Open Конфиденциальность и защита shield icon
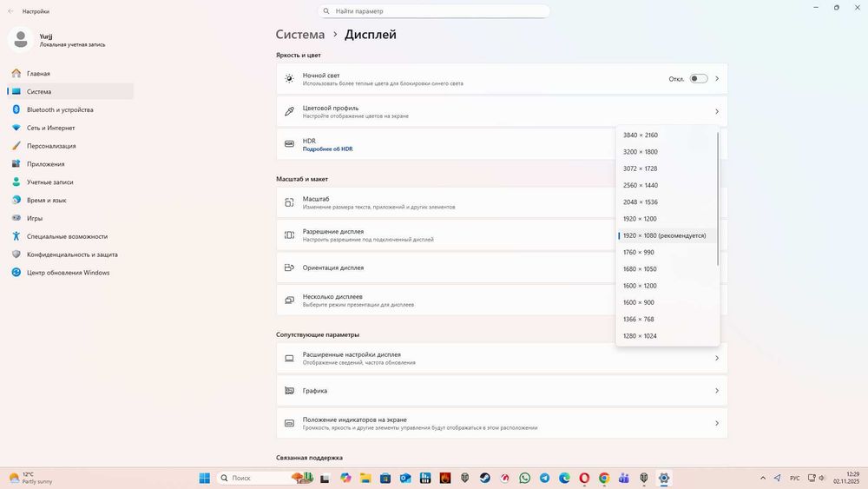868x489 pixels. tap(16, 254)
